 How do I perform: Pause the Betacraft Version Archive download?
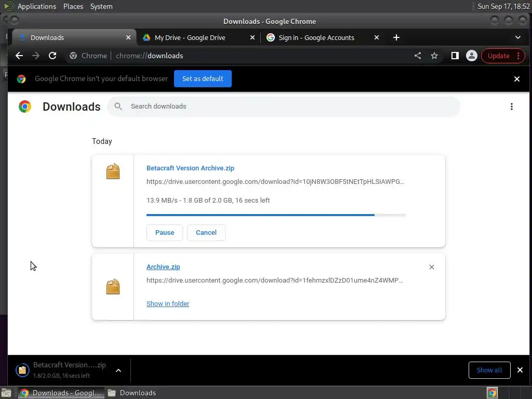coord(165,233)
